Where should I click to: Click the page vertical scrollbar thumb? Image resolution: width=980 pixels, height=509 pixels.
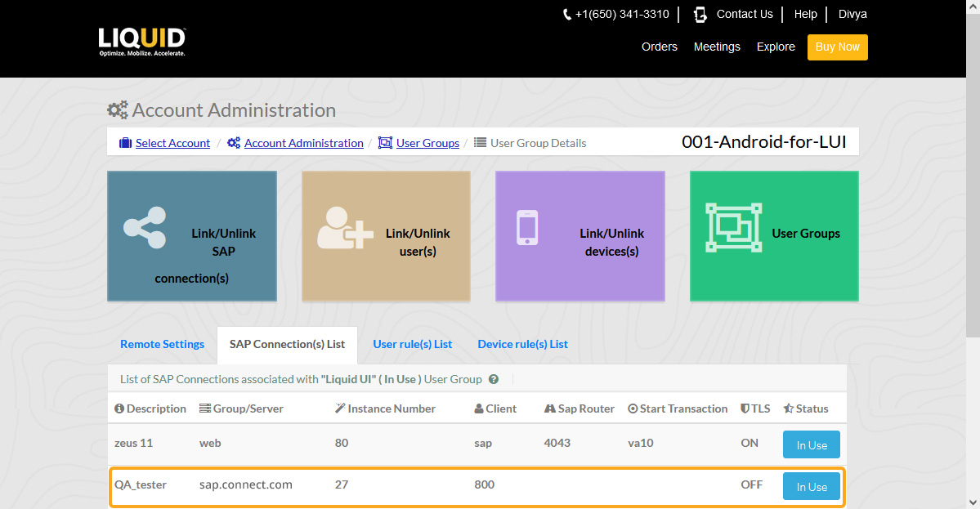(973, 175)
